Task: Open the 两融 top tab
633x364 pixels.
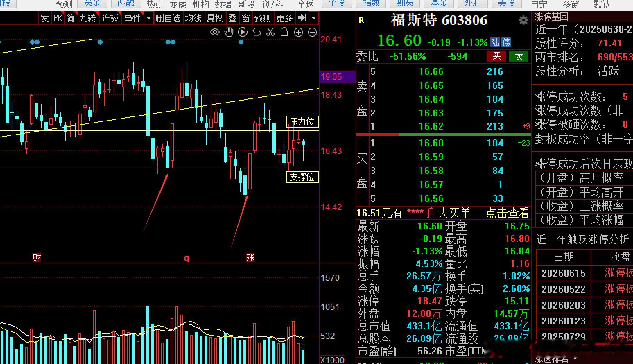Action: tap(125, 4)
